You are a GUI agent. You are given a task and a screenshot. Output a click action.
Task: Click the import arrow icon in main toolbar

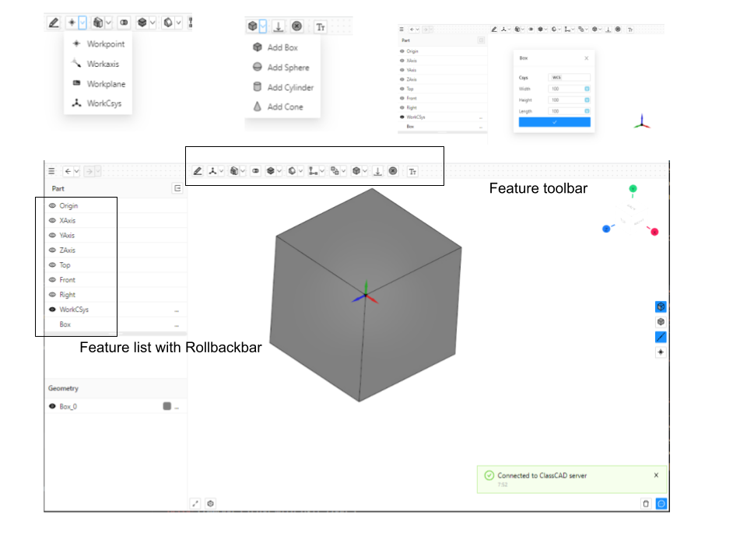pos(377,170)
